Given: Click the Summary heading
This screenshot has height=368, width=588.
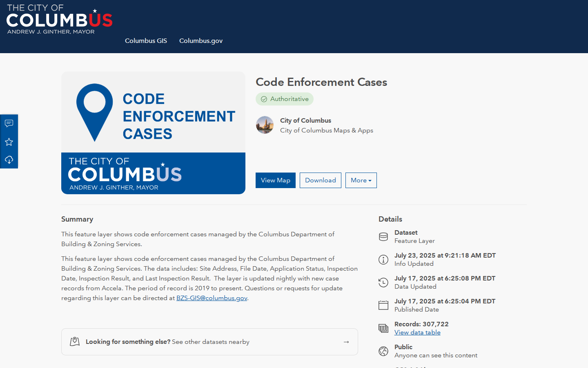Looking at the screenshot, I should (77, 219).
